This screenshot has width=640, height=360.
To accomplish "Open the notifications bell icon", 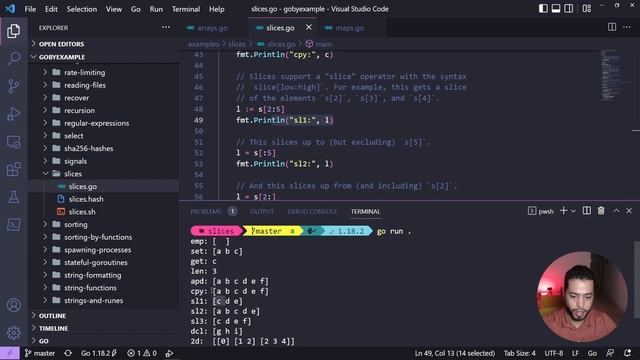I will pyautogui.click(x=627, y=353).
